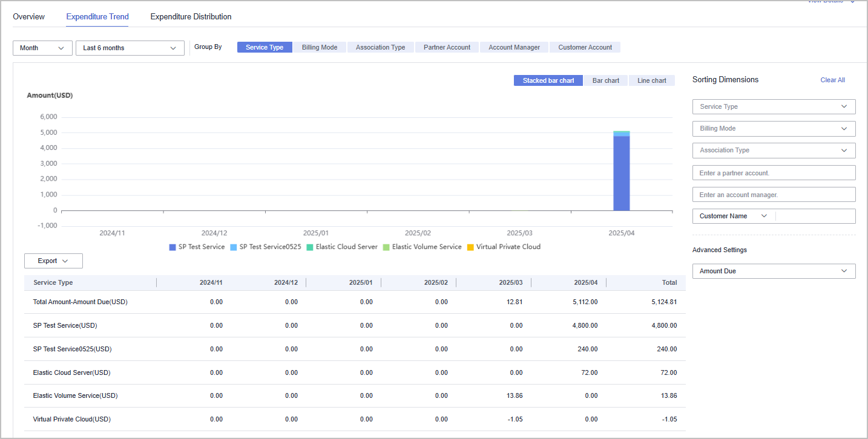Screen dimensions: 868x439
Task: Click the account manager input field
Action: pyautogui.click(x=774, y=195)
